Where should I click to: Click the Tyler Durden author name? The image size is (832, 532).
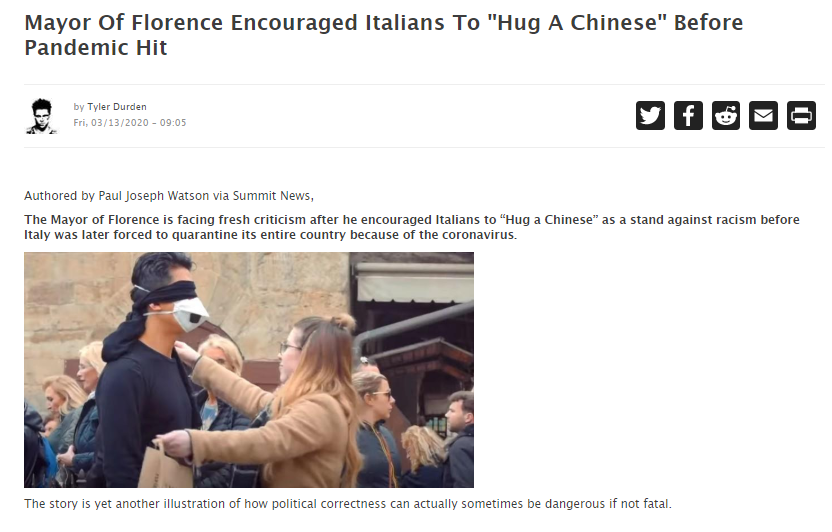[x=117, y=107]
